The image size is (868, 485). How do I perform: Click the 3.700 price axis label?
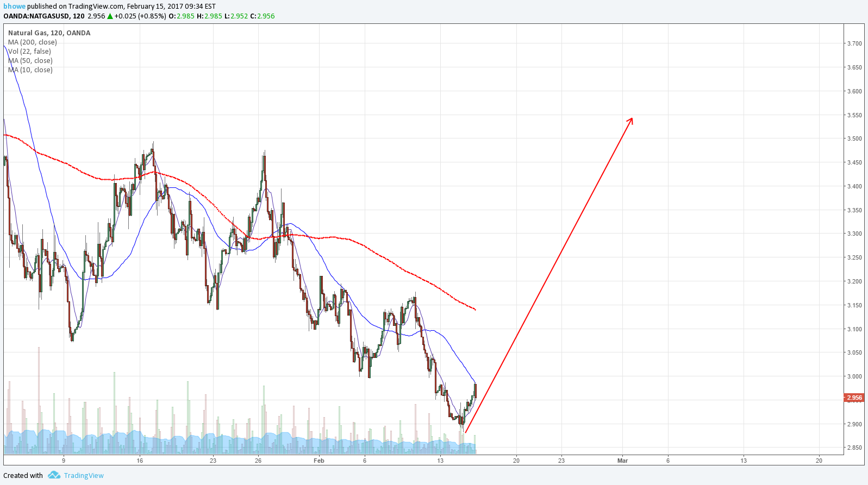click(x=854, y=43)
